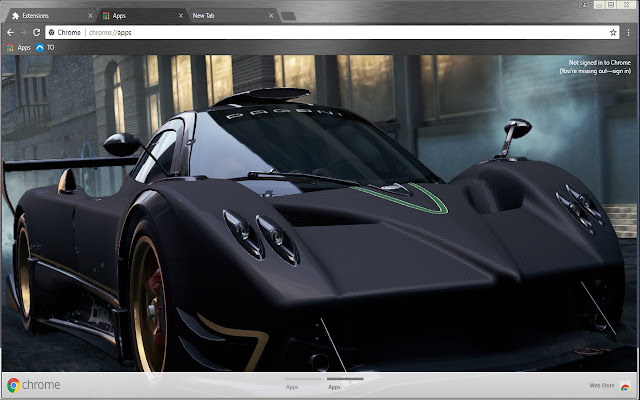
Task: Open the TO bookmark
Action: pyautogui.click(x=45, y=48)
